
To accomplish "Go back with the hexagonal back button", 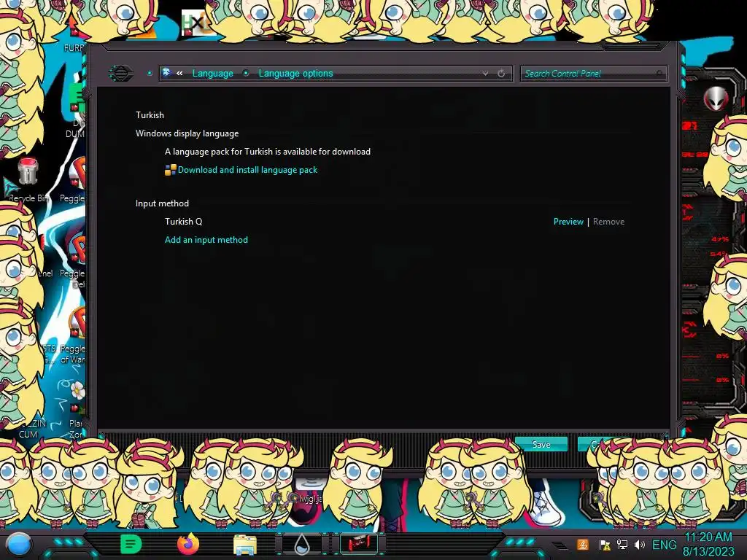I will point(121,74).
